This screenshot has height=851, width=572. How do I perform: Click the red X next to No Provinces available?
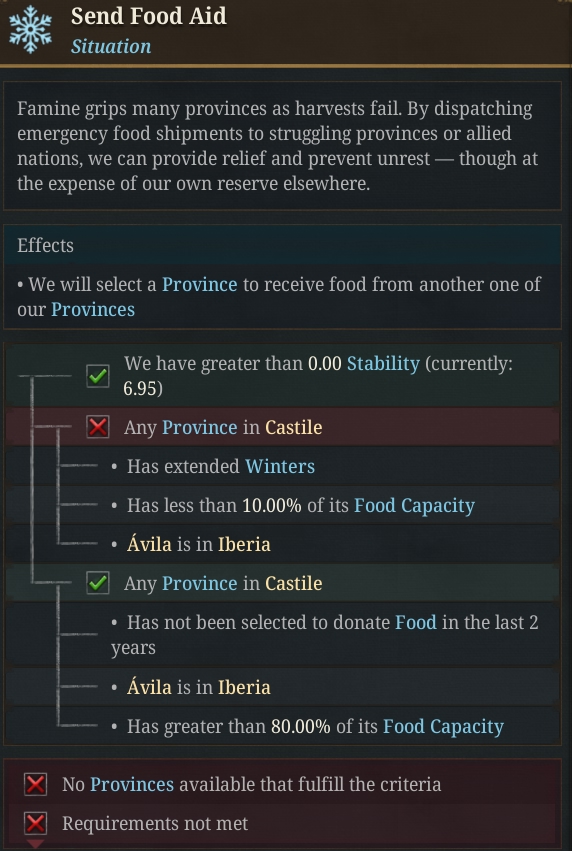click(36, 784)
